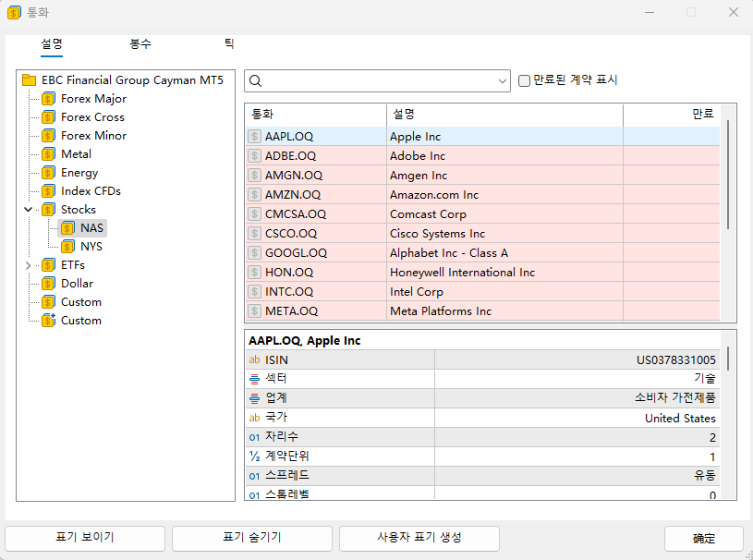
Task: Click the EBC Financial Group folder icon
Action: click(x=30, y=80)
